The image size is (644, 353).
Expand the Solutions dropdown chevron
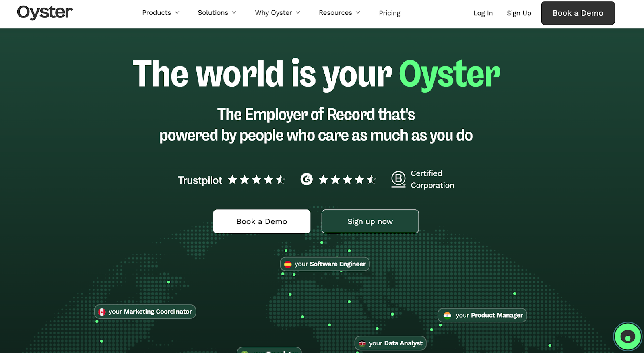point(234,13)
